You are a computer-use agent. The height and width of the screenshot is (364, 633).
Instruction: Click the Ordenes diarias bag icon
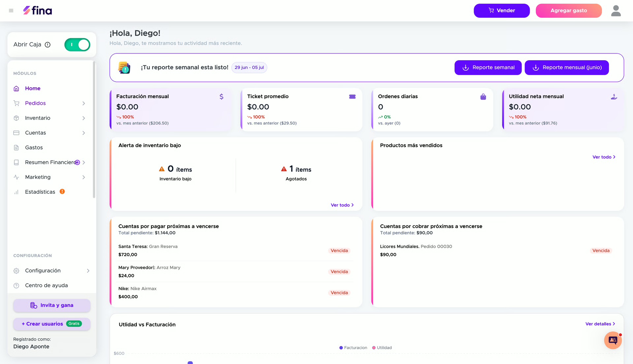pos(483,97)
